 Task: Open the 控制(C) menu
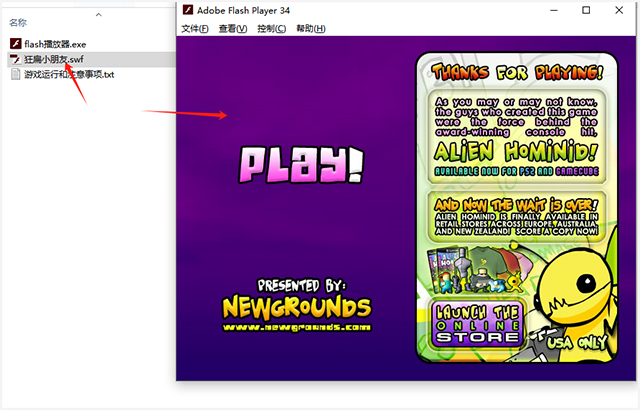tap(271, 29)
